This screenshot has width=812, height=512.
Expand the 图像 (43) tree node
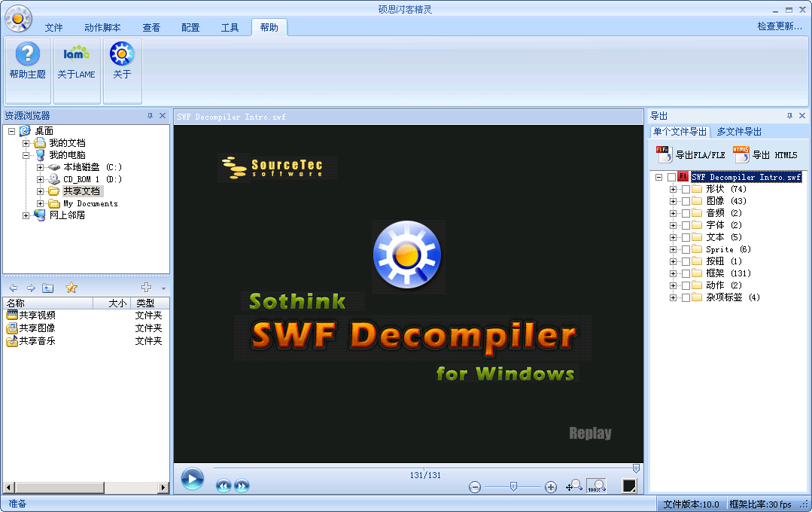673,201
